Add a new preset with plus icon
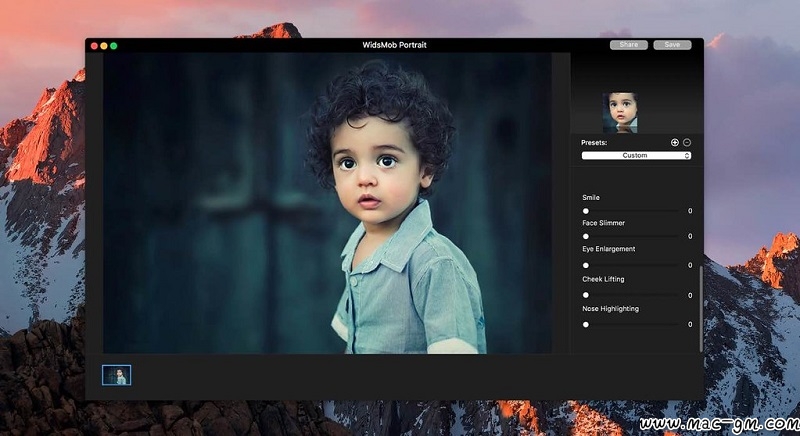This screenshot has height=436, width=800. coord(674,143)
